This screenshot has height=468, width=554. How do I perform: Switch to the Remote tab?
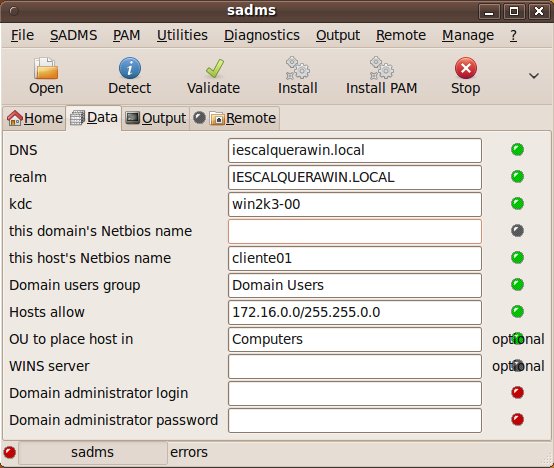[x=235, y=118]
